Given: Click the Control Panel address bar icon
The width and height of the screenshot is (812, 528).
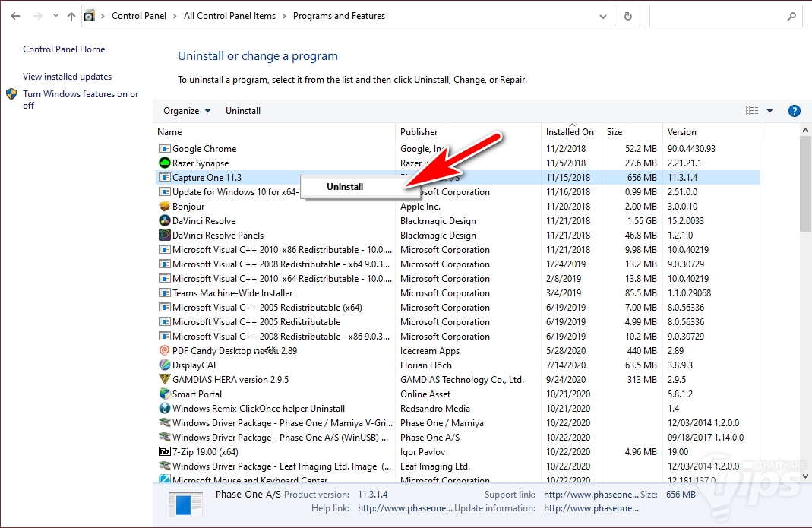Looking at the screenshot, I should click(x=89, y=16).
